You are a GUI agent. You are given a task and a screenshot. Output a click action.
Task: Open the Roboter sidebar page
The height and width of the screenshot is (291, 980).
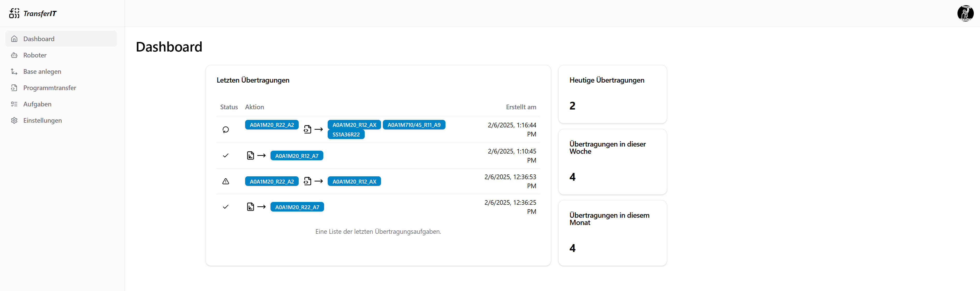[x=35, y=55]
